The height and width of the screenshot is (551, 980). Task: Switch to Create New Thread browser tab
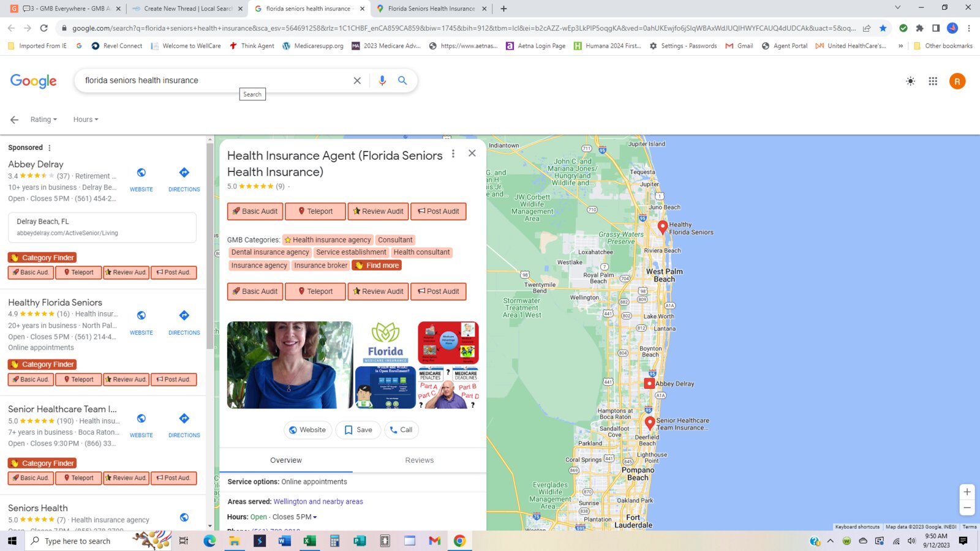click(187, 9)
